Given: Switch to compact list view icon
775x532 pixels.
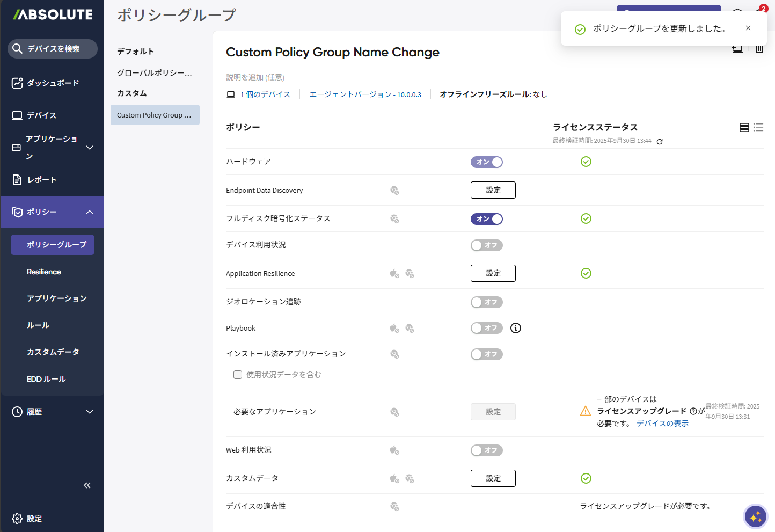Looking at the screenshot, I should pos(758,127).
